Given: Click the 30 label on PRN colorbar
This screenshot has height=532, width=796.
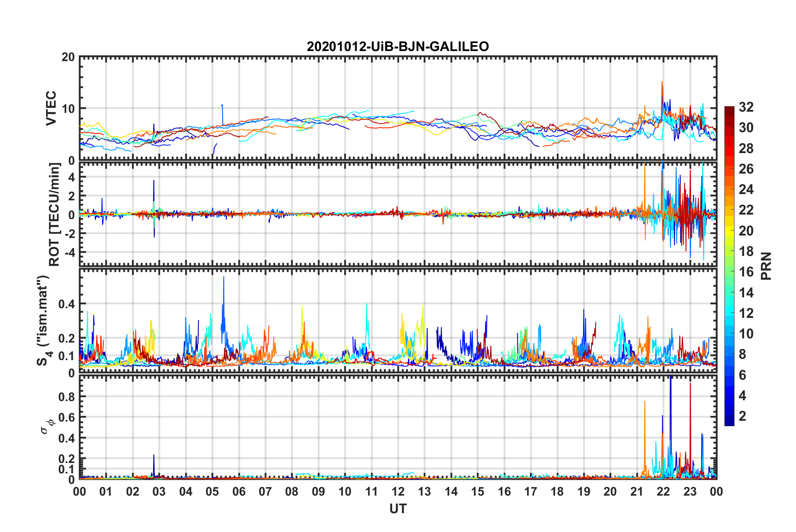Looking at the screenshot, I should (x=746, y=128).
